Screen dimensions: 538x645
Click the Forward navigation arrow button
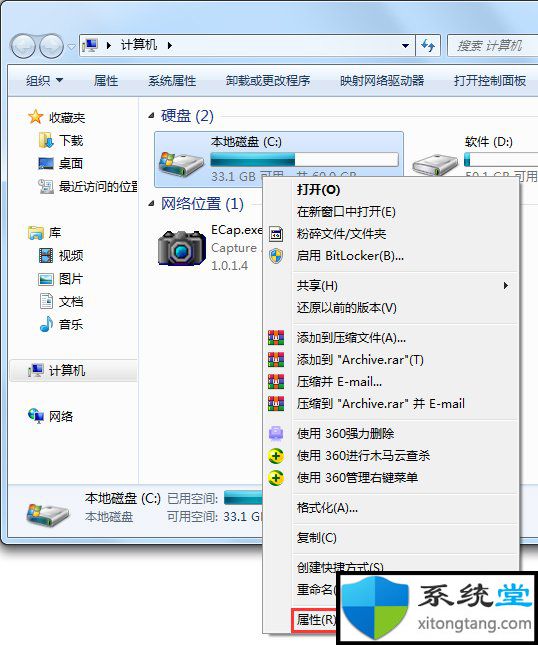pyautogui.click(x=51, y=46)
